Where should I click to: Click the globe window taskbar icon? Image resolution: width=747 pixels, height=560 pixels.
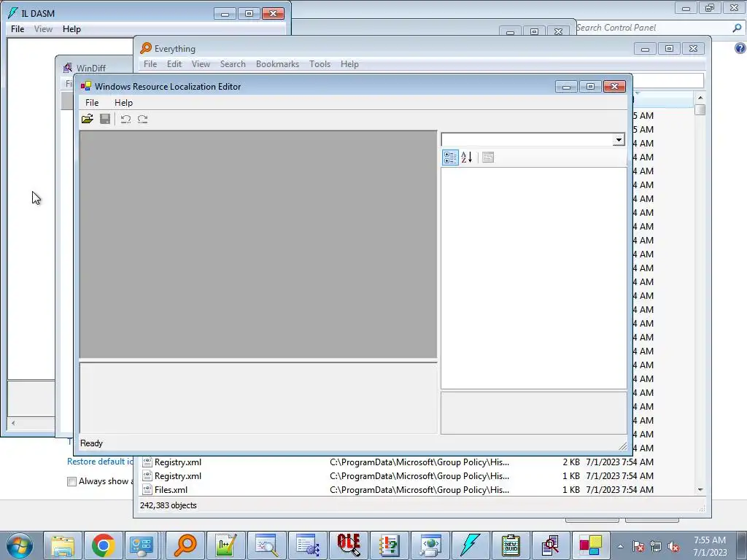(x=430, y=545)
